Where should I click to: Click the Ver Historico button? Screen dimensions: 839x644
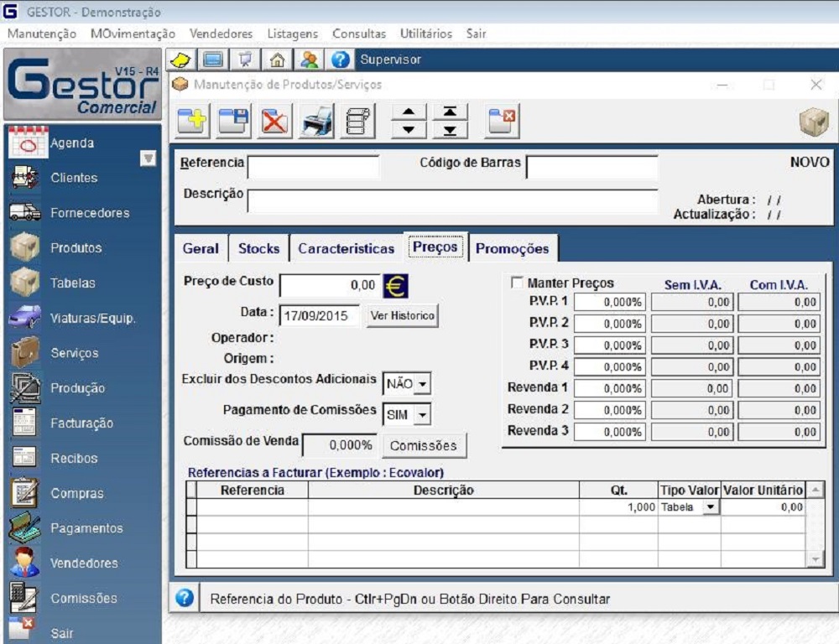pyautogui.click(x=402, y=316)
